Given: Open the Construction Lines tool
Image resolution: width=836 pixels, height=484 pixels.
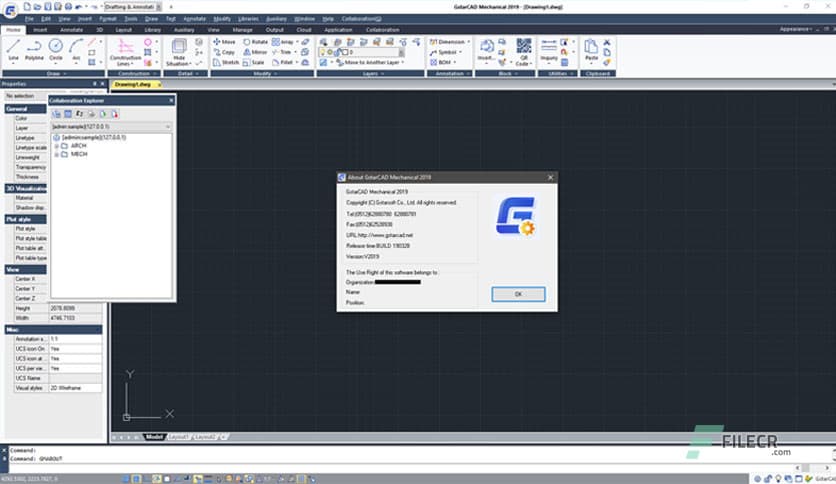Looking at the screenshot, I should tap(125, 52).
